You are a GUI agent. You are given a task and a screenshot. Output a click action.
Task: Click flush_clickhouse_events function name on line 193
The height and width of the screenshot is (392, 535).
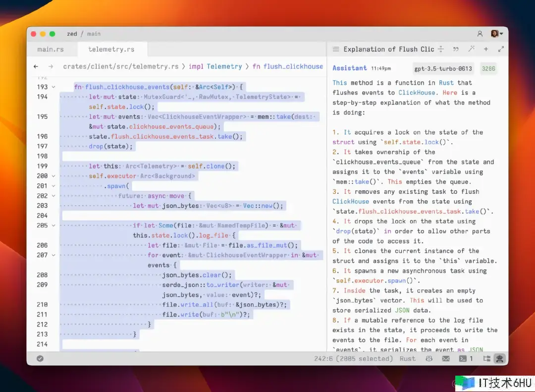[x=127, y=87]
